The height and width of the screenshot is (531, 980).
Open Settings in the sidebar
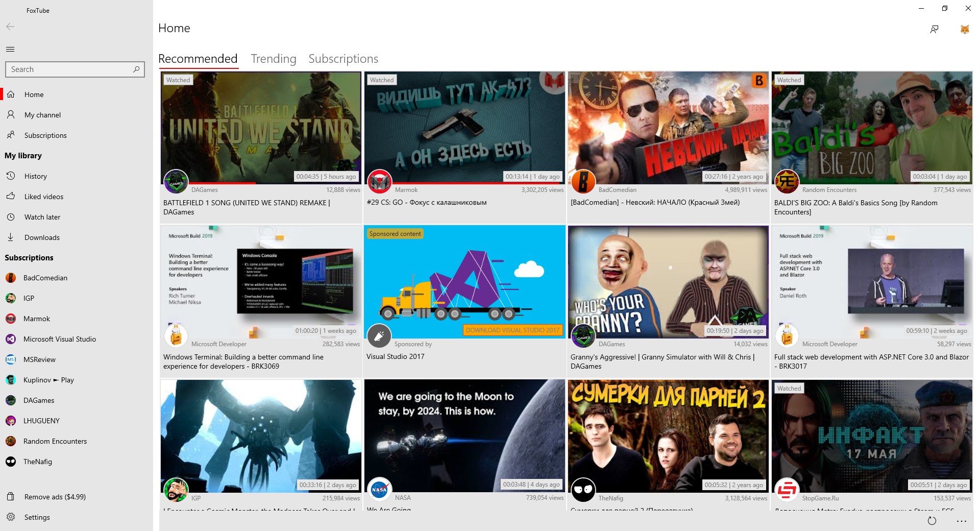[x=77, y=517]
